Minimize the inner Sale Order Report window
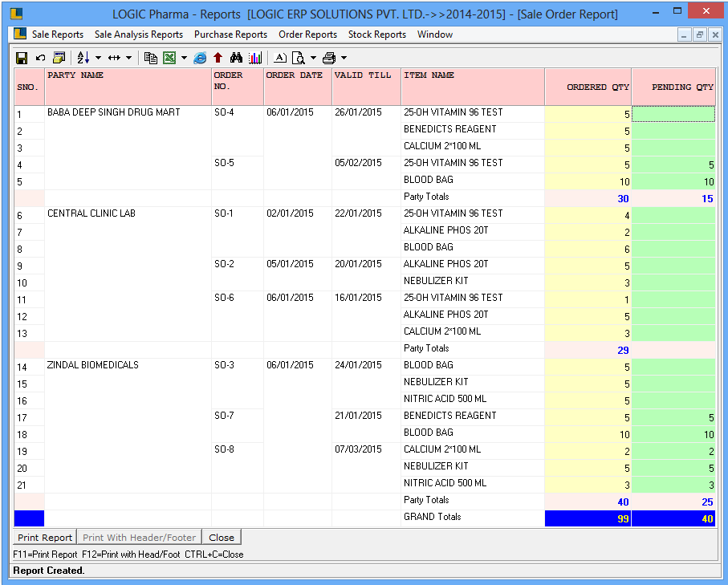Screen dimensions: 728x585 point(684,35)
